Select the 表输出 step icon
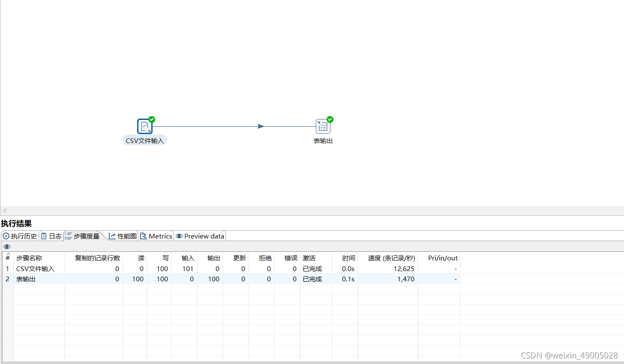This screenshot has width=624, height=364. (323, 126)
